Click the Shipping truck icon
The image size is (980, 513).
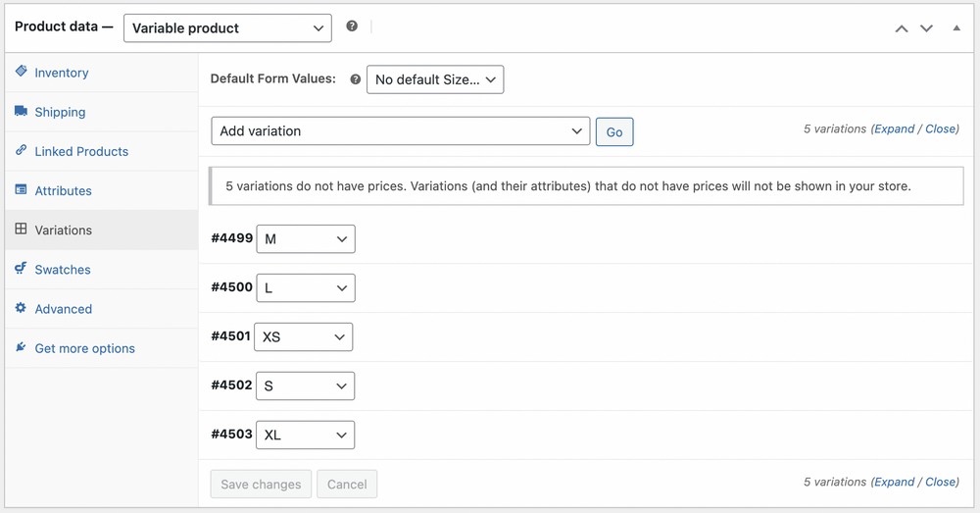[x=22, y=111]
